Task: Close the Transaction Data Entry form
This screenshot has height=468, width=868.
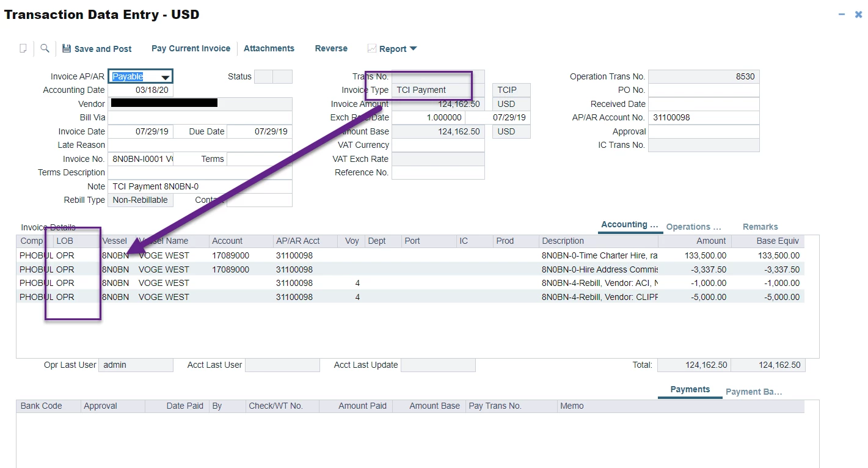Action: 858,14
